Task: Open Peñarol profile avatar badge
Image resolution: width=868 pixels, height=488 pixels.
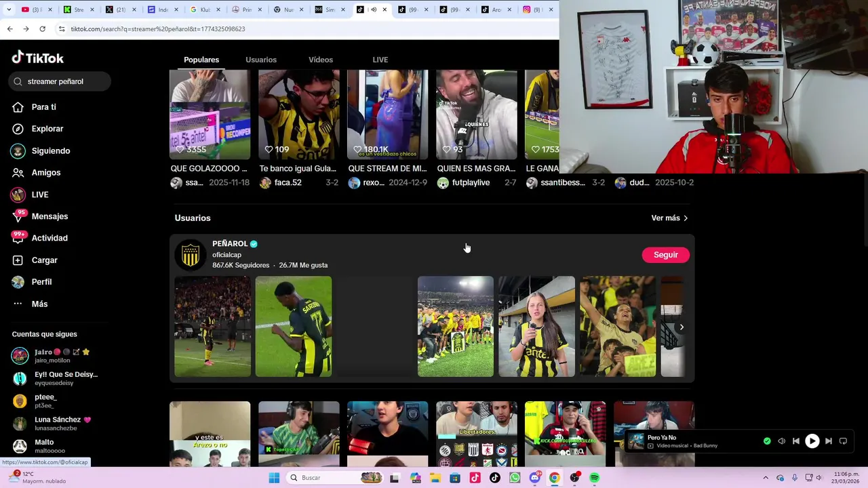Action: [x=191, y=255]
